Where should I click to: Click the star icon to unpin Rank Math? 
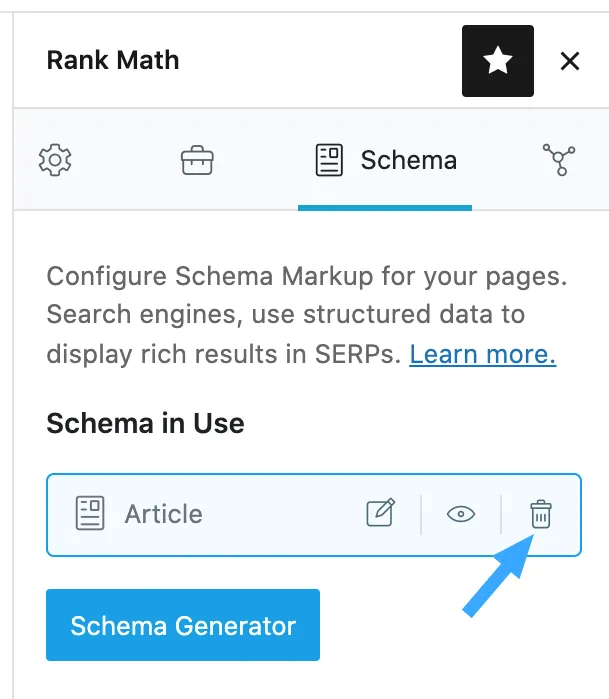(497, 62)
